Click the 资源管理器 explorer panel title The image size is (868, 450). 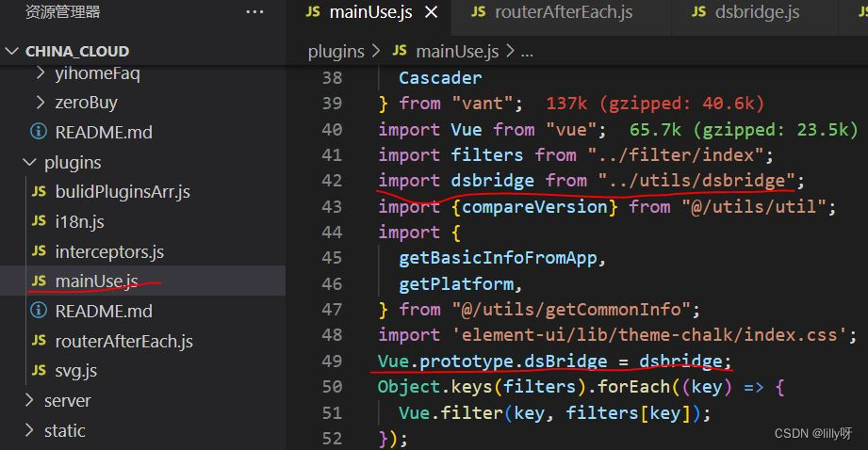(x=62, y=11)
